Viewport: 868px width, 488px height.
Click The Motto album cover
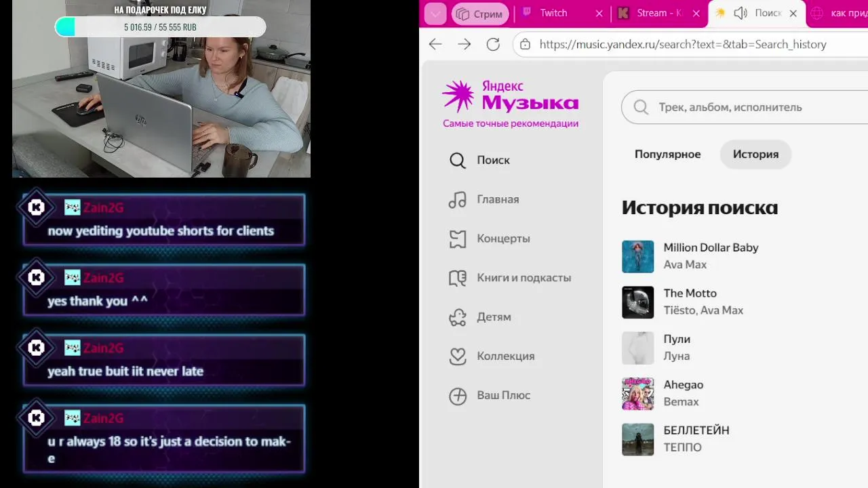[638, 302]
